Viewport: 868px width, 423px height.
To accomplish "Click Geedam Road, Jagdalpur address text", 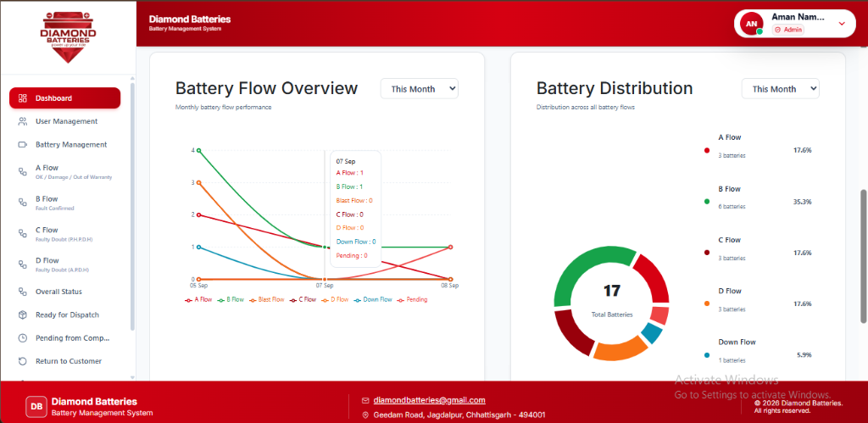I will pos(459,415).
